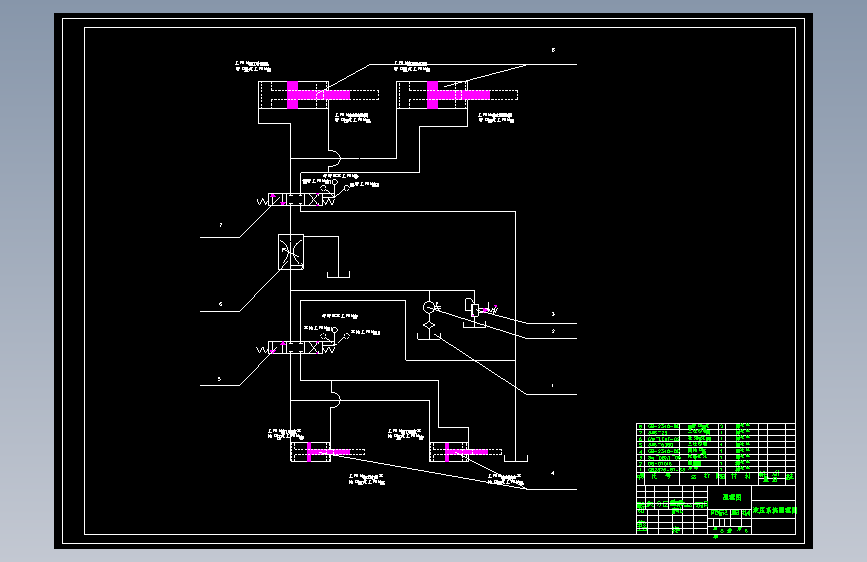Click the left spring of the upper directional valve
This screenshot has height=562, width=867.
click(263, 202)
